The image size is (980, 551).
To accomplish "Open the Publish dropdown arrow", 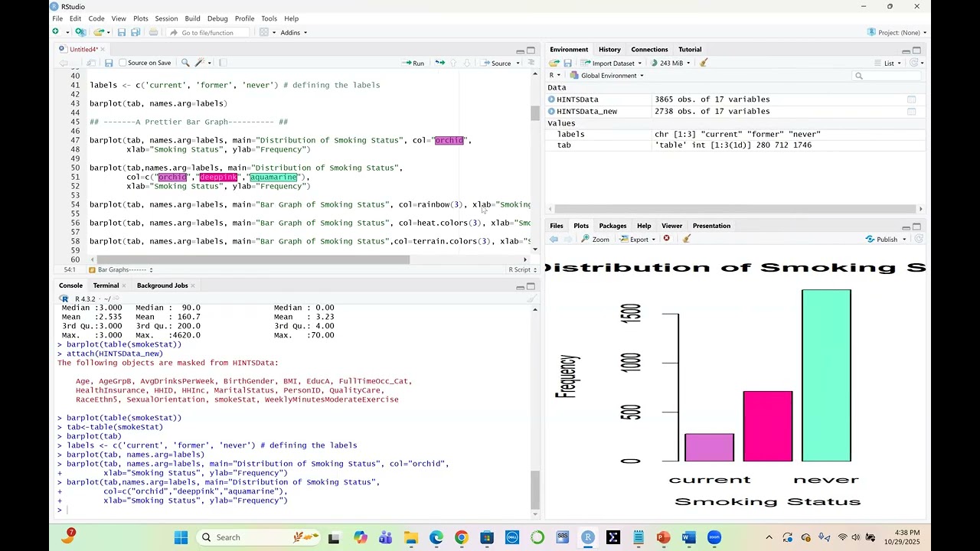I will pyautogui.click(x=904, y=240).
